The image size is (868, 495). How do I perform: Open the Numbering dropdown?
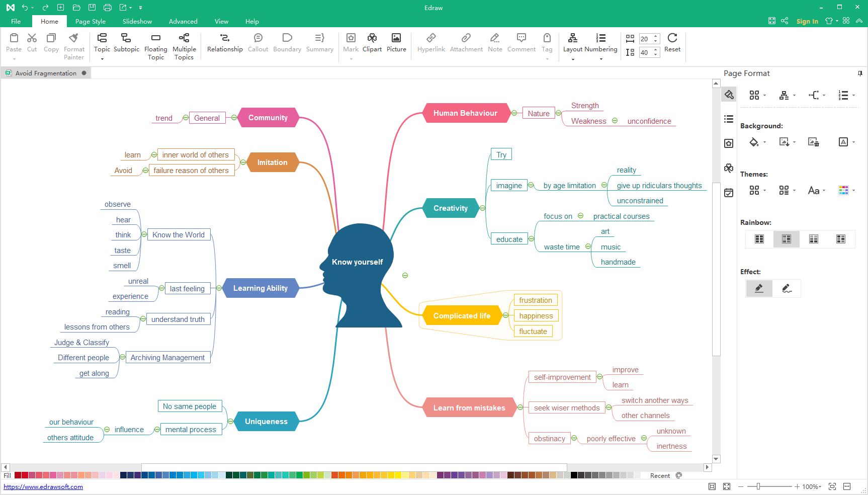pyautogui.click(x=601, y=59)
